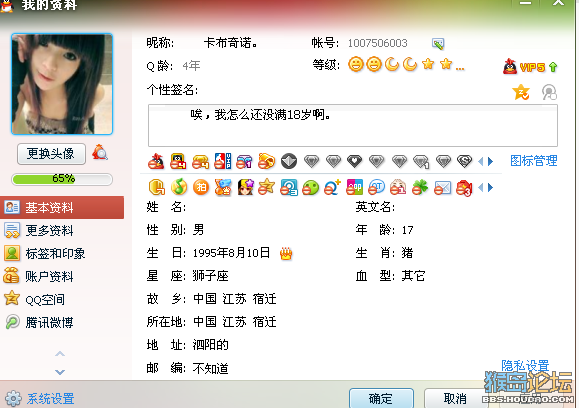
Task: Show next icons in diamond badge row
Action: (490, 161)
